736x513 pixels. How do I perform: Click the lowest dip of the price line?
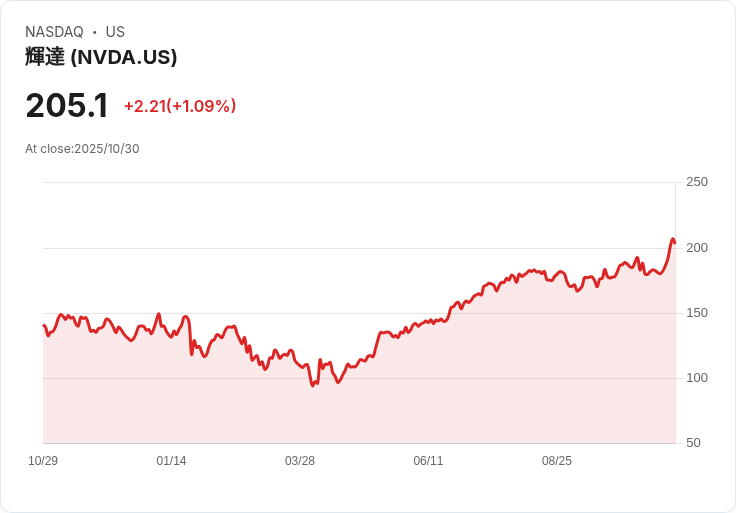(313, 385)
